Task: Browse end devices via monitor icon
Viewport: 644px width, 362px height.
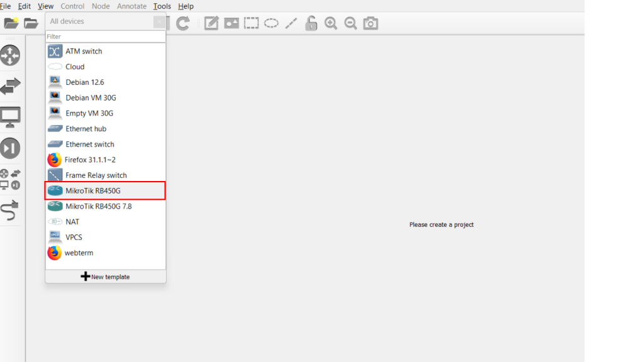Action: coord(10,117)
